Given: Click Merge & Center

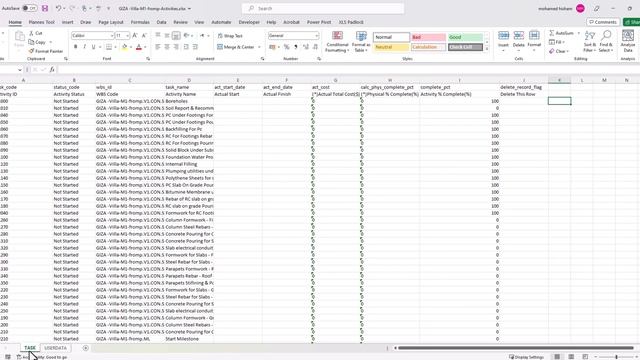Looking at the screenshot, I should tap(236, 47).
